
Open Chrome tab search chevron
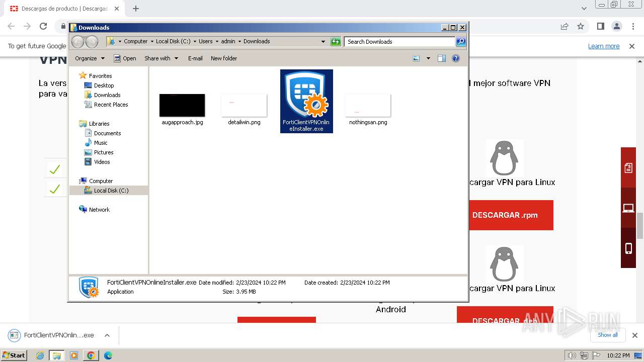(584, 9)
